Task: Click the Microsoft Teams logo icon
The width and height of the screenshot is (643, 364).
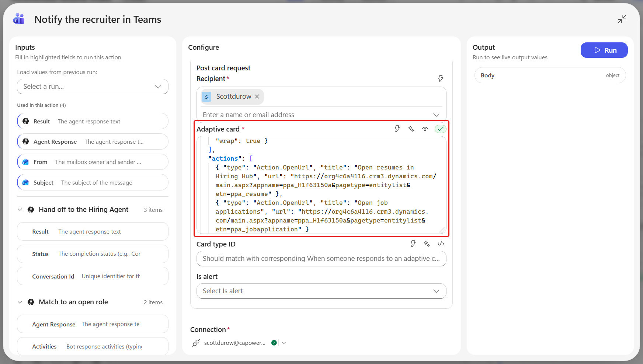Action: (x=19, y=19)
